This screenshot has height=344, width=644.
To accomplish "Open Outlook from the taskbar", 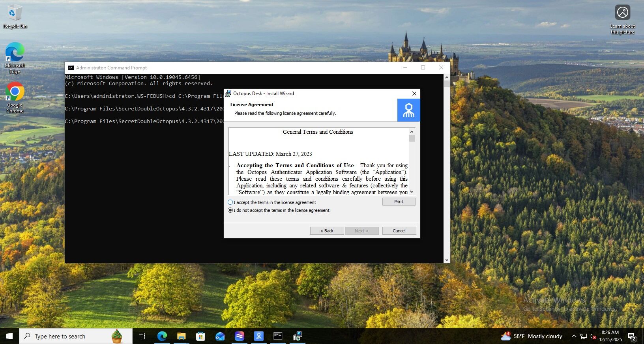I will (220, 336).
